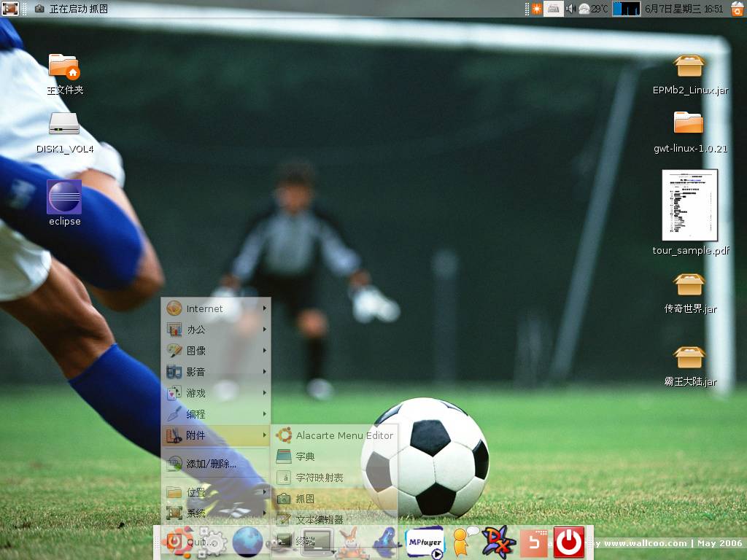This screenshot has height=560, width=747.
Task: Click the 主文件夹 home folder desktop icon
Action: tap(64, 74)
